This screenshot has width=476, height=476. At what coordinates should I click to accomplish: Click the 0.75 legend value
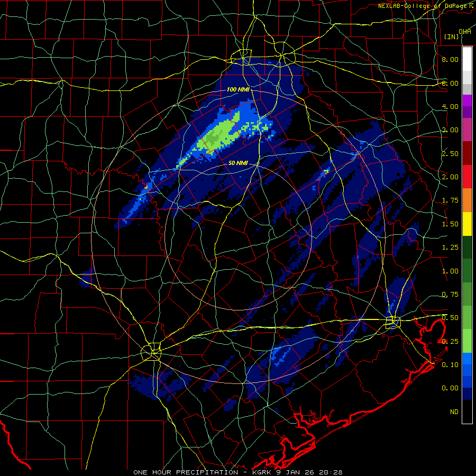click(x=450, y=295)
